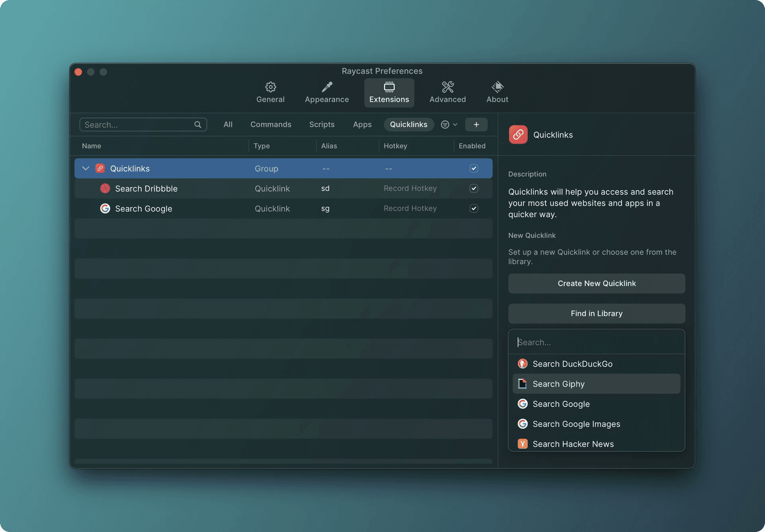Click the Google favicon next to Search Google
The height and width of the screenshot is (532, 765).
pos(105,208)
